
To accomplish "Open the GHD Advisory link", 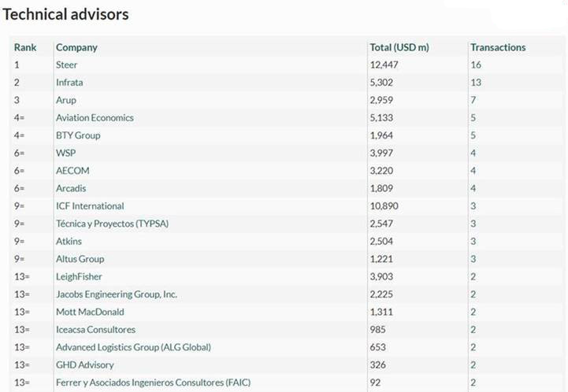I will click(85, 365).
